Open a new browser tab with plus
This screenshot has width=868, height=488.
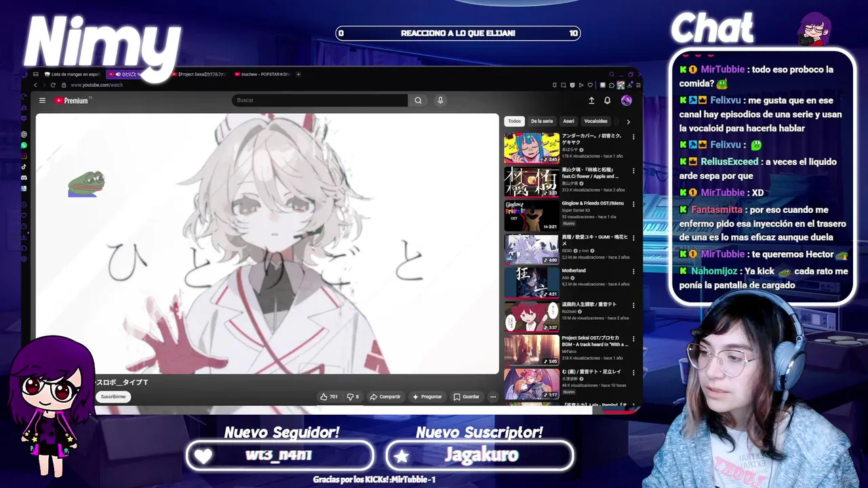click(298, 74)
